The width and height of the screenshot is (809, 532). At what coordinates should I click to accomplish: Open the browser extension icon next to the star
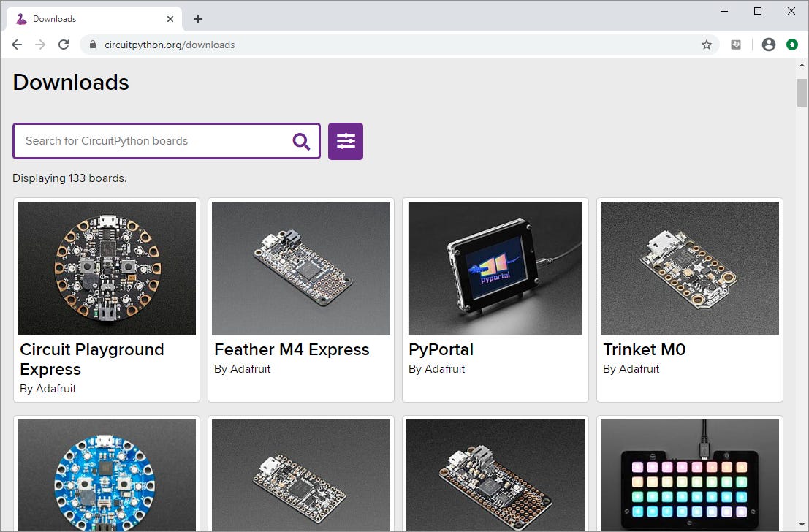(736, 45)
